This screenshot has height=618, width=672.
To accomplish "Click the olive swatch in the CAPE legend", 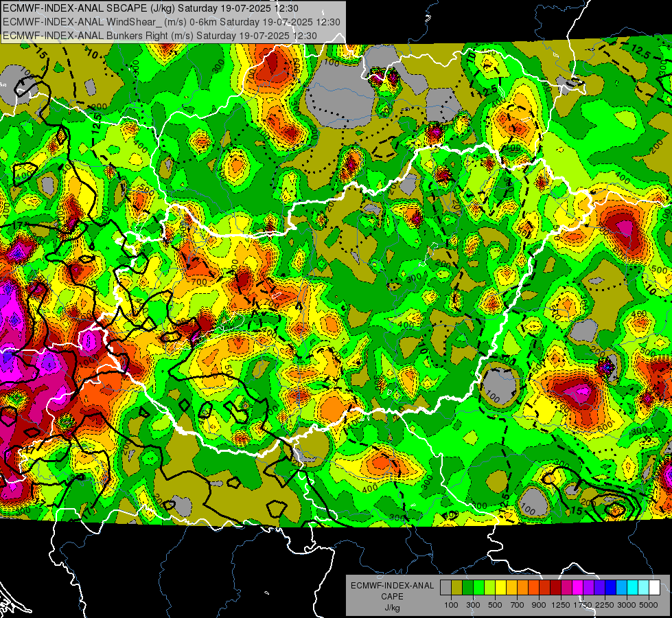I will (456, 588).
